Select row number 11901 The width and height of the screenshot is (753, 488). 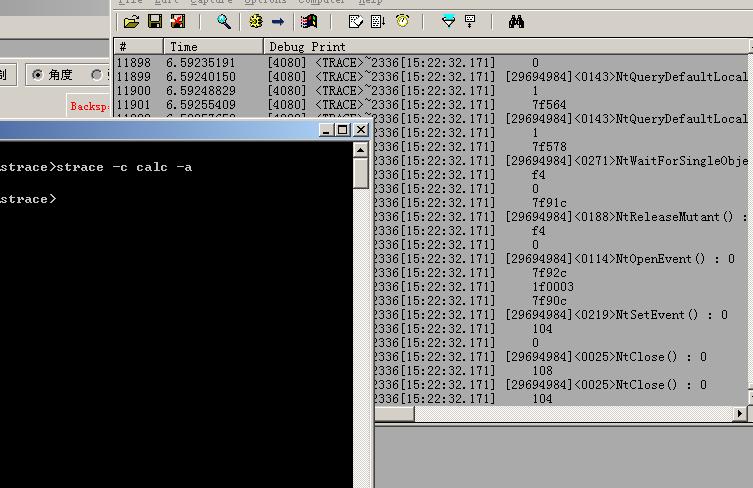tap(134, 104)
